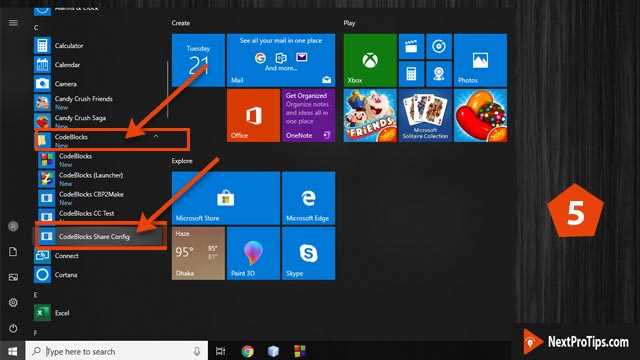The height and width of the screenshot is (360, 640).
Task: Open the Xbox tile
Action: (370, 60)
